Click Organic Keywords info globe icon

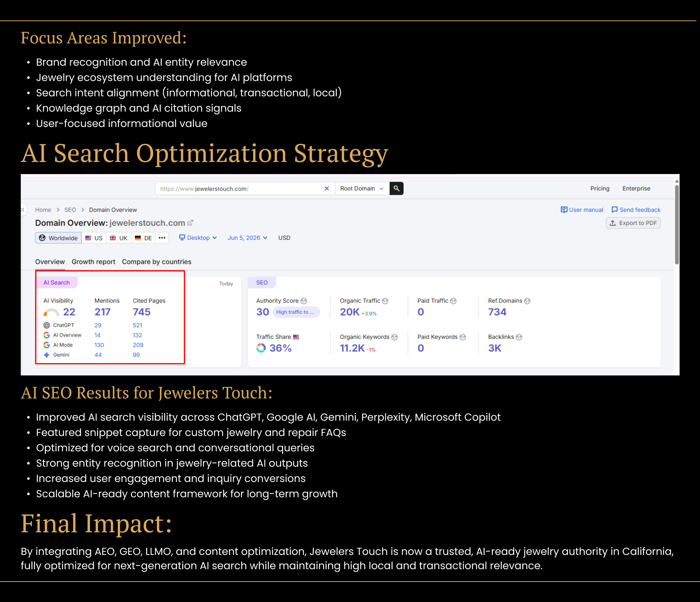coord(394,337)
